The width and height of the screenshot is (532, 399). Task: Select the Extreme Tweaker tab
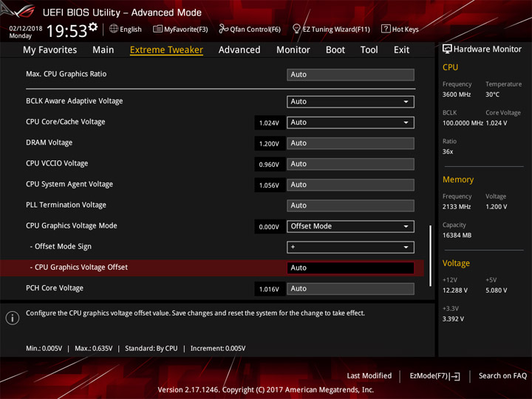coord(166,50)
